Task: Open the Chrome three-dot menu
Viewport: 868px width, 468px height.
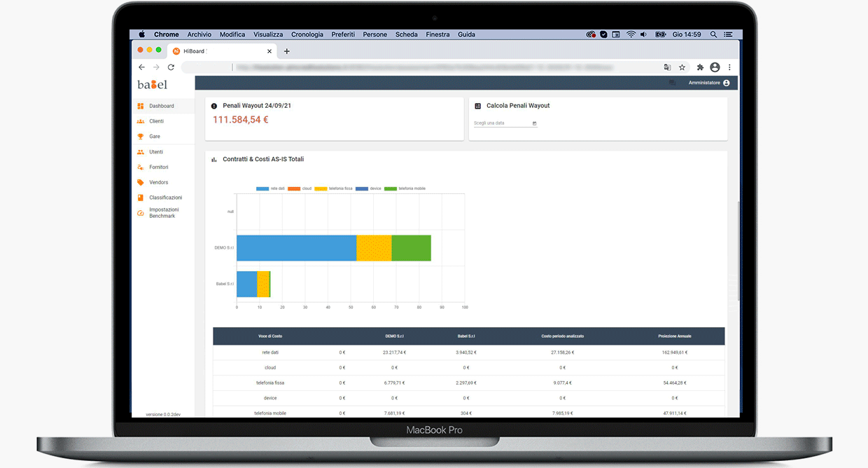Action: 729,67
